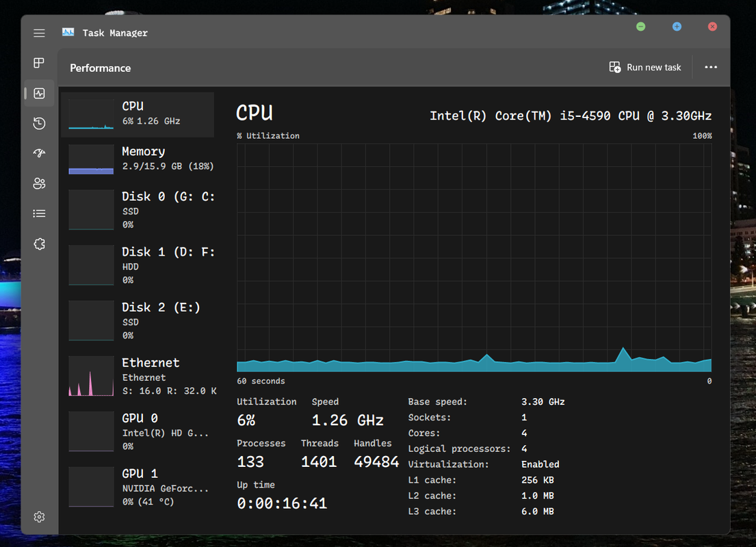756x547 pixels.
Task: Click the 1.26 GHz speed value
Action: coord(348,421)
